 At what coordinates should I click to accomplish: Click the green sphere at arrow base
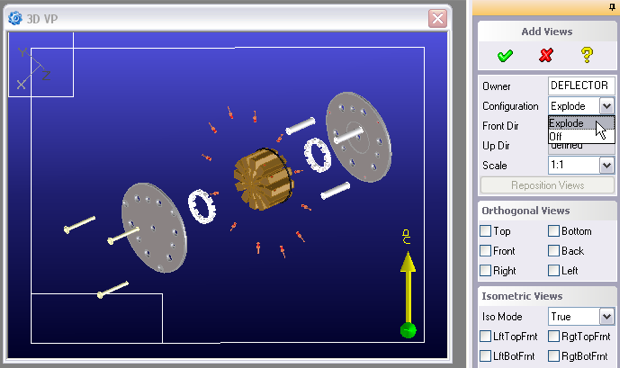[408, 330]
